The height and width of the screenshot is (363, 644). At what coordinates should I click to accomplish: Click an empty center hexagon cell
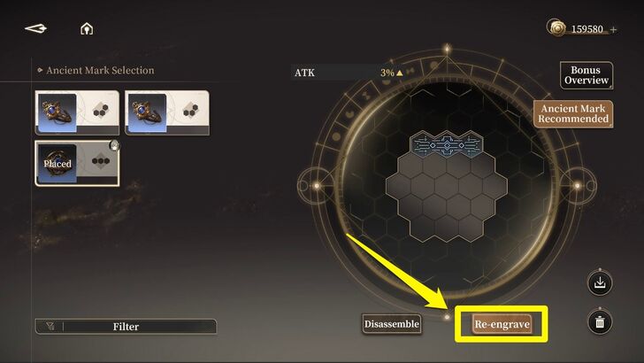[x=447, y=185]
